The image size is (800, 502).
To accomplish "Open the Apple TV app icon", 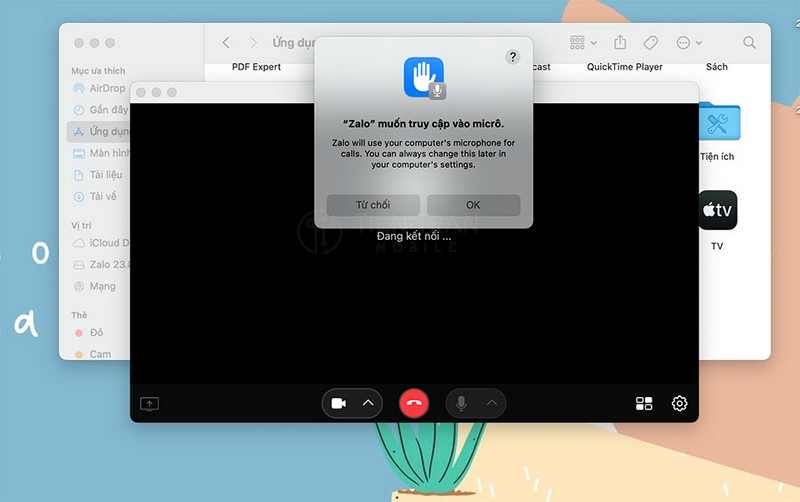I will tap(717, 210).
